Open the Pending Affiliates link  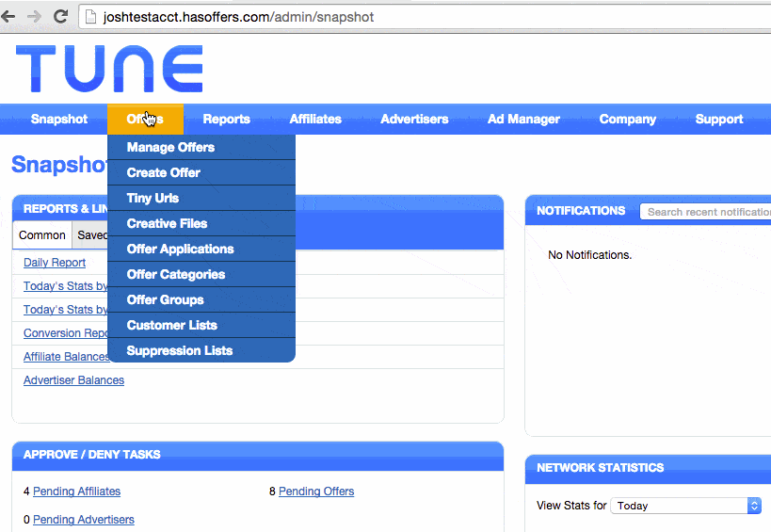tap(76, 492)
